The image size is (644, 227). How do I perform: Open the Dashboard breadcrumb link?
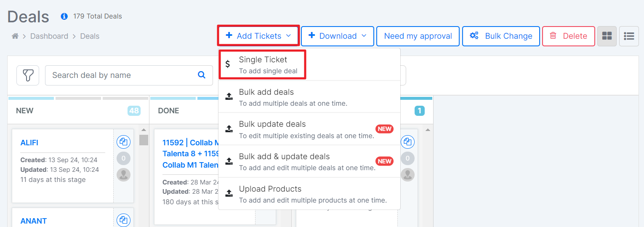click(49, 36)
